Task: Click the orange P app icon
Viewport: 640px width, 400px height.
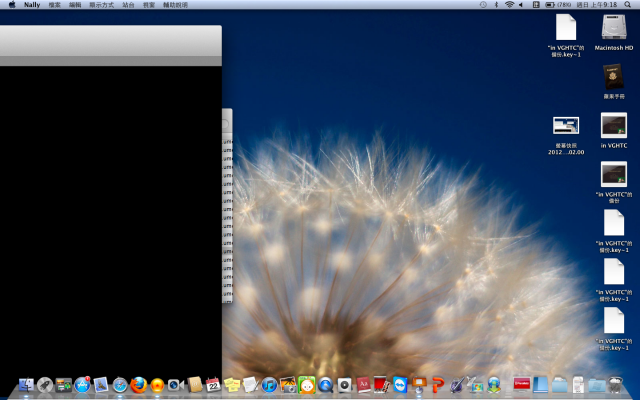Action: tap(438, 384)
